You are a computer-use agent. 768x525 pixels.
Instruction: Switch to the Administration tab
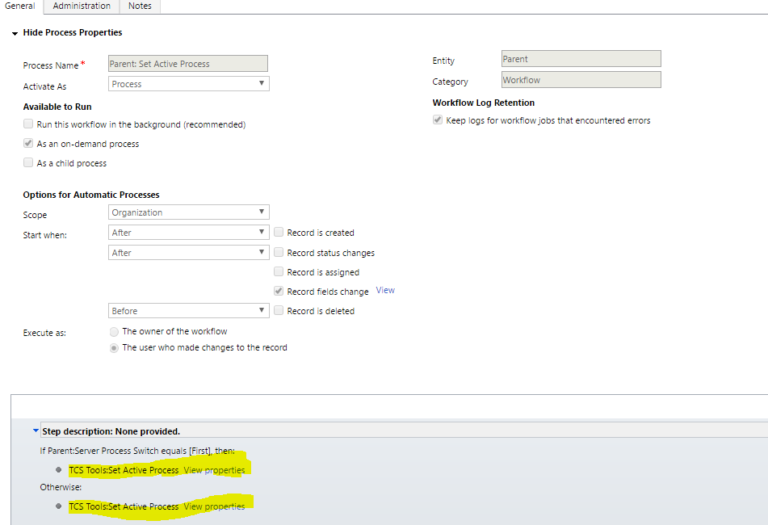point(82,6)
